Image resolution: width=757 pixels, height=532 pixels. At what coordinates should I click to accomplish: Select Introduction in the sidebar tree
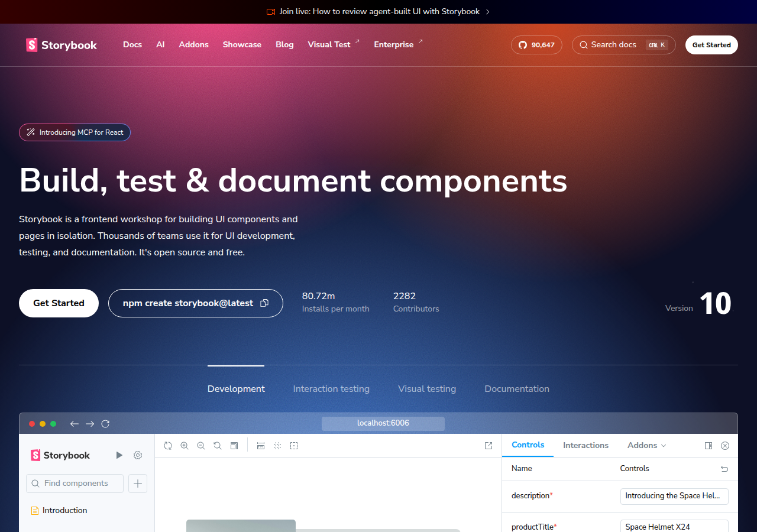[64, 511]
